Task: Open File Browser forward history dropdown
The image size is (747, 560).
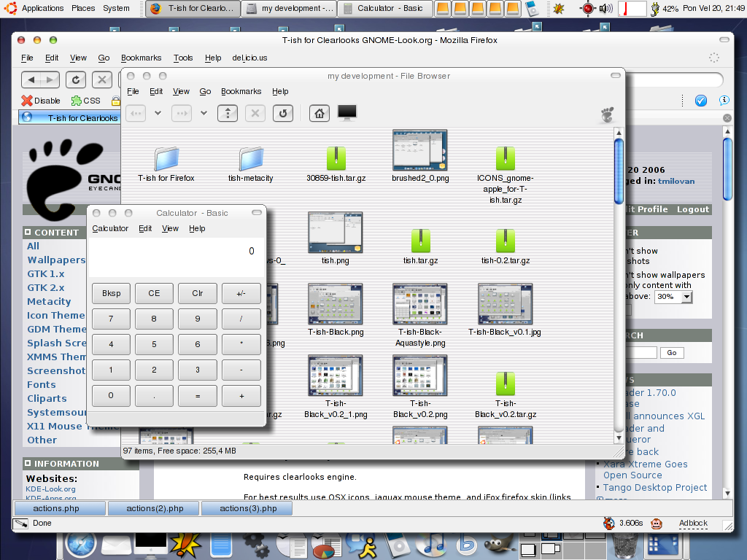Action: click(204, 113)
